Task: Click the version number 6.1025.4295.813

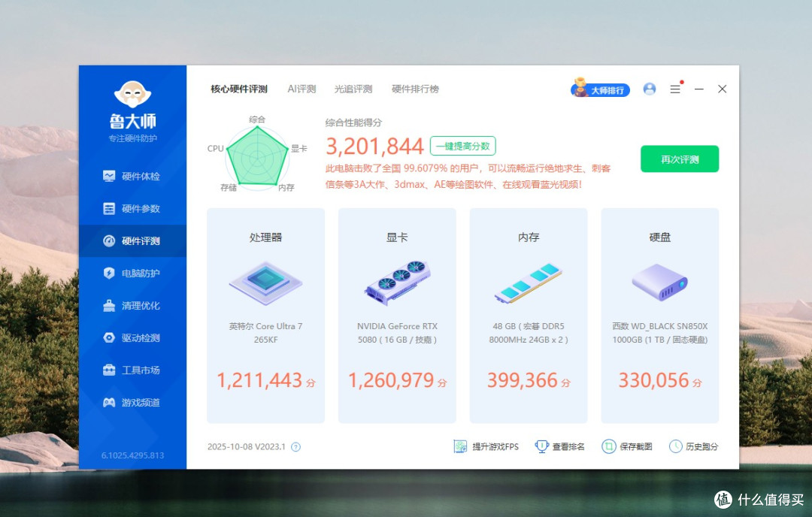Action: pyautogui.click(x=132, y=455)
